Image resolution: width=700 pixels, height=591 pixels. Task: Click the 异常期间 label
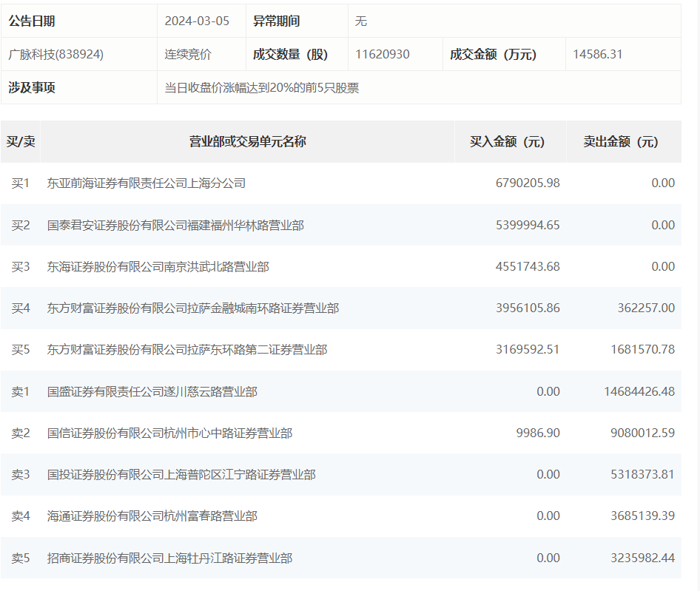276,21
